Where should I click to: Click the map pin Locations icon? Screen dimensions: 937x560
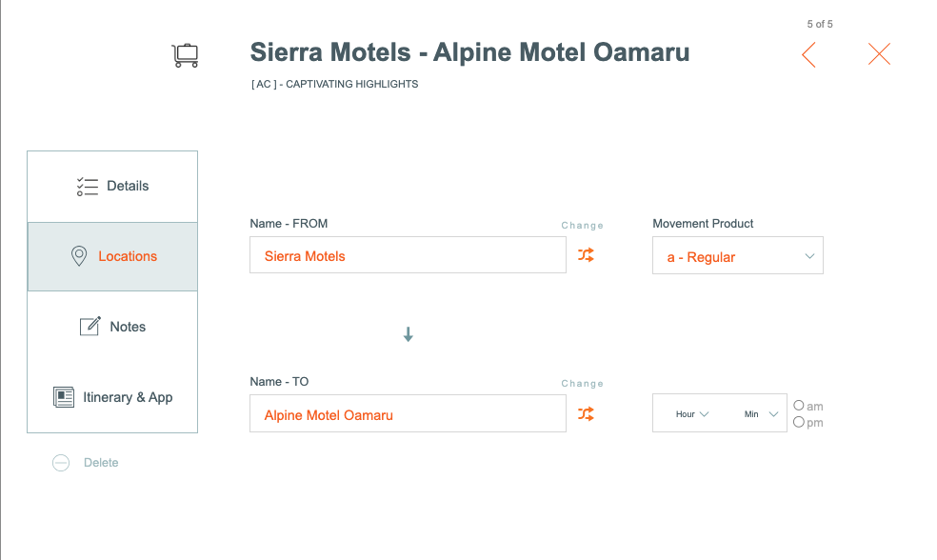click(79, 256)
